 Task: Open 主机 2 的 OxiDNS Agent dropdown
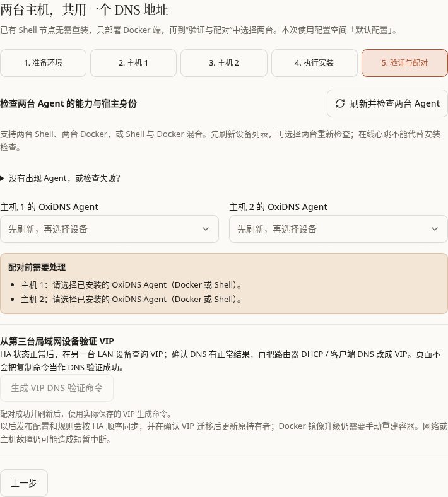(338, 229)
